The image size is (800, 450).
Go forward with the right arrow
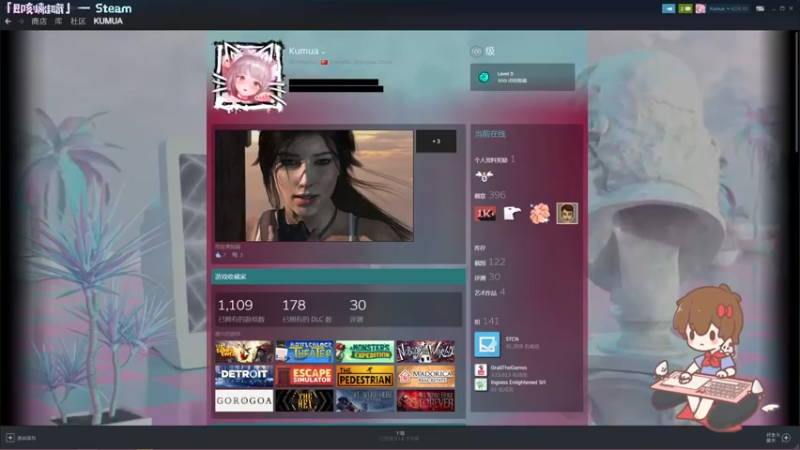21,21
